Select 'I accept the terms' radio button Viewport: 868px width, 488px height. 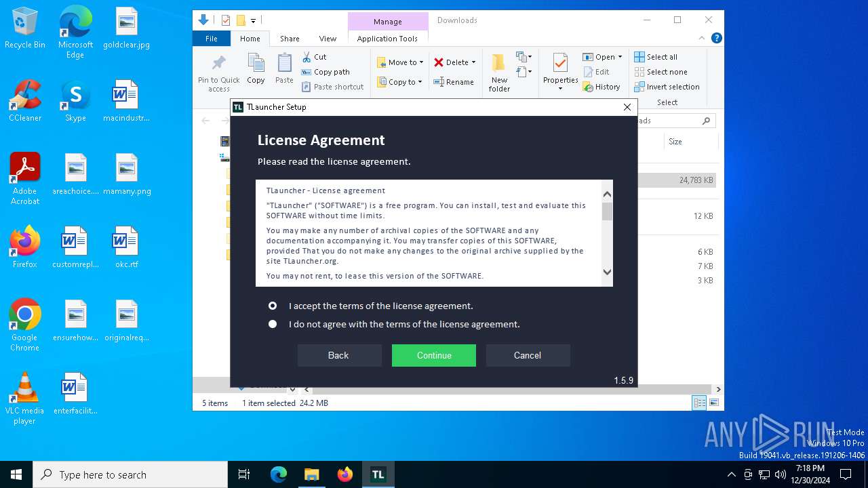[x=273, y=306]
